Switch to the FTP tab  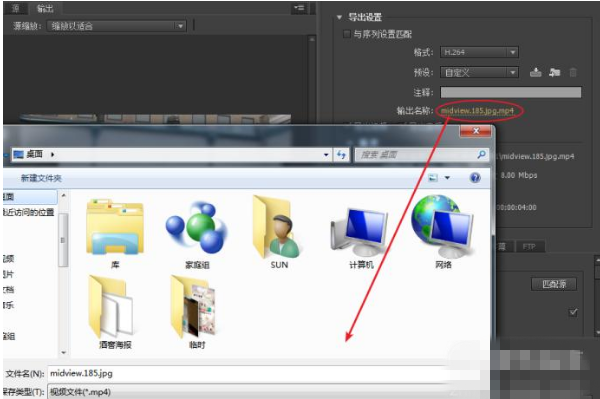529,247
